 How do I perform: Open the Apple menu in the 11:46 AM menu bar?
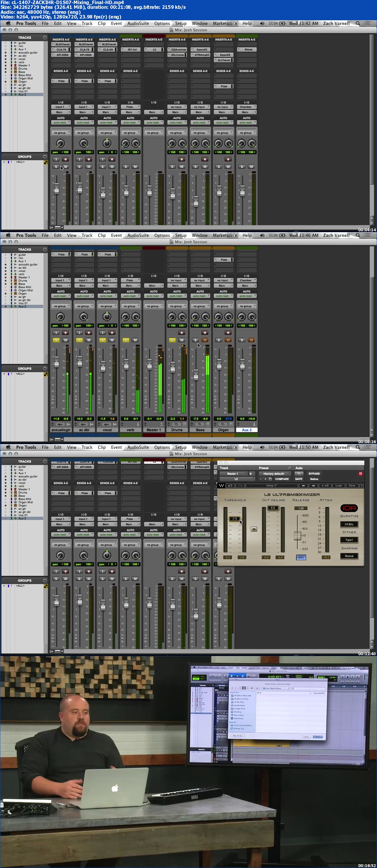click(x=9, y=235)
